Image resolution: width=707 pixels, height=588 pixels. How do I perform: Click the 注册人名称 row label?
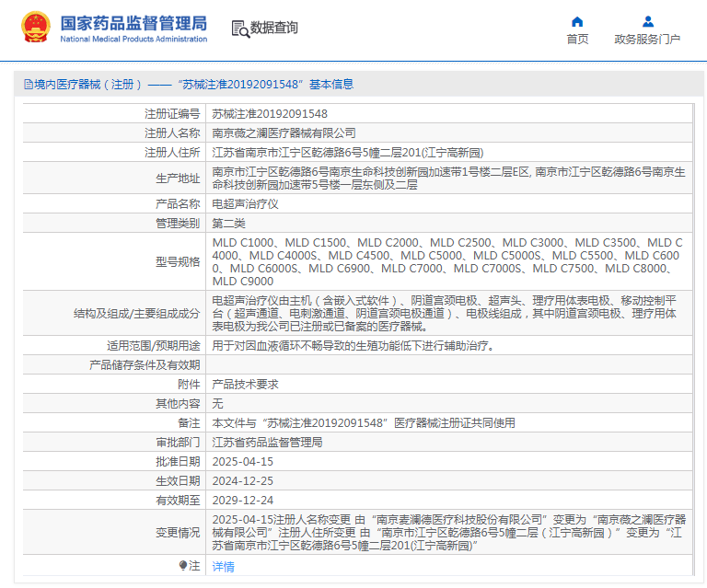[x=172, y=133]
